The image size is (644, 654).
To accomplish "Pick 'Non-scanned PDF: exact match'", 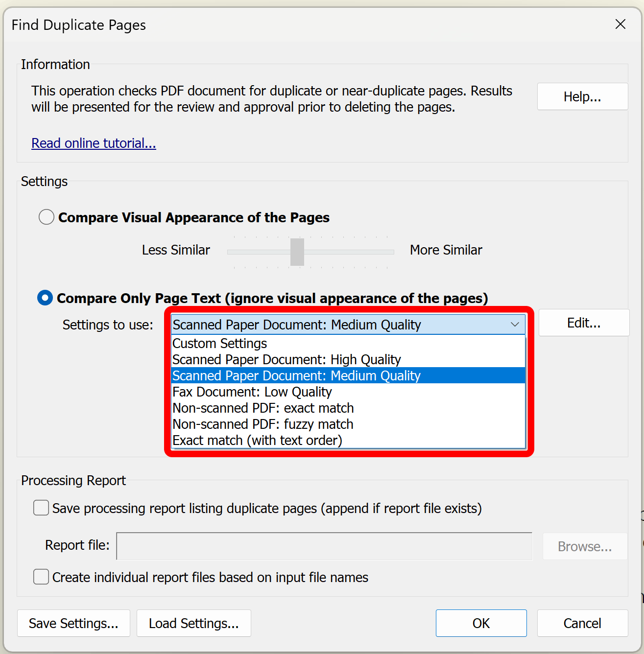I will click(262, 408).
